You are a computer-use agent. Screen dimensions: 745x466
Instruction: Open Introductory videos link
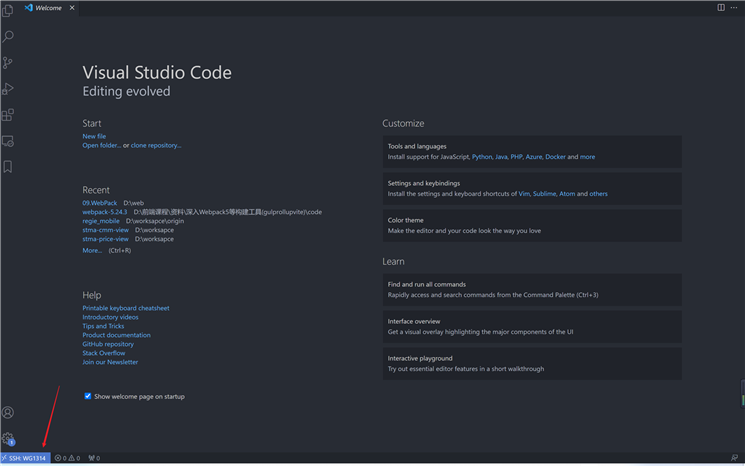[110, 317]
